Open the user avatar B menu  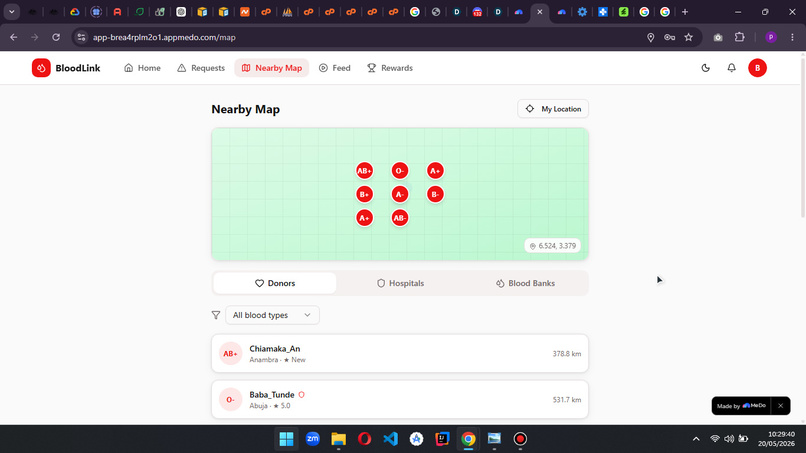click(x=757, y=68)
